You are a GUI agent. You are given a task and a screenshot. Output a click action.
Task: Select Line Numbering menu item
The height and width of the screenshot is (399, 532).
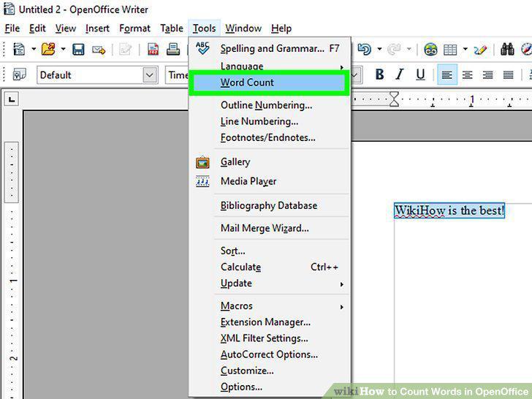(x=270, y=121)
